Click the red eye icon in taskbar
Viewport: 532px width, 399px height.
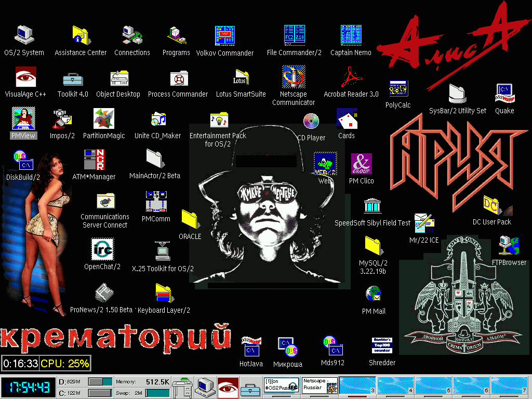click(x=228, y=387)
